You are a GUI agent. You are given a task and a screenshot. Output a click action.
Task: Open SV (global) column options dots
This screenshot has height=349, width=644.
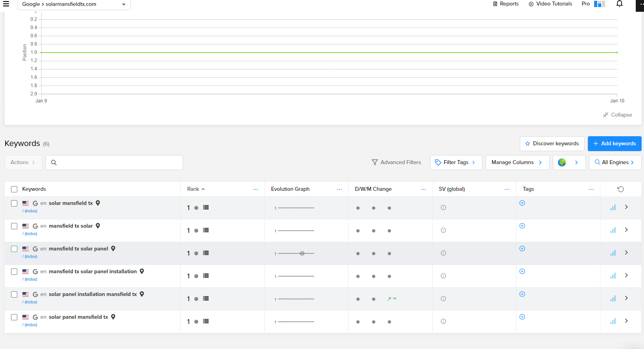coord(507,189)
